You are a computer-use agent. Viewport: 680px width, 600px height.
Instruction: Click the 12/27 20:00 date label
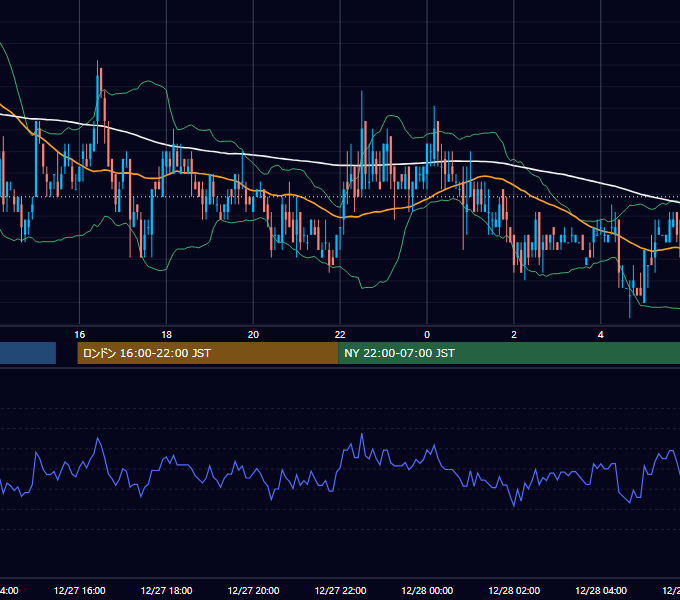pos(253,590)
